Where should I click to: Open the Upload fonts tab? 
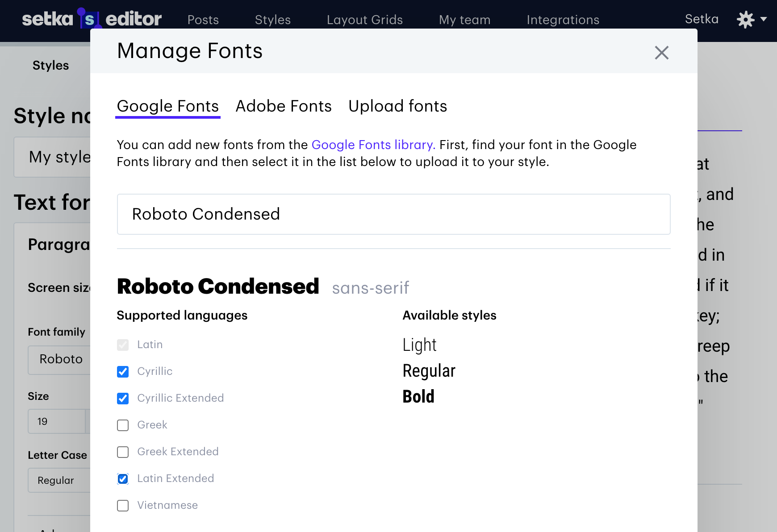[x=397, y=106]
